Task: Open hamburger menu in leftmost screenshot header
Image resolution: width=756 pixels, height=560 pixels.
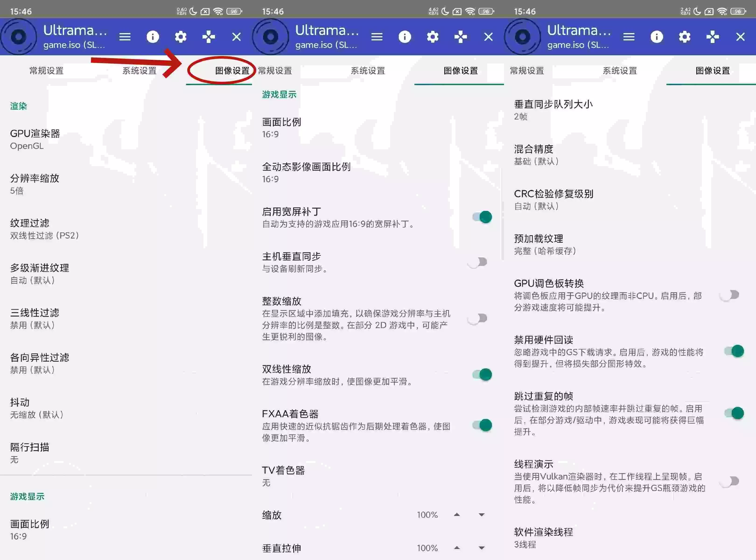Action: click(x=125, y=37)
